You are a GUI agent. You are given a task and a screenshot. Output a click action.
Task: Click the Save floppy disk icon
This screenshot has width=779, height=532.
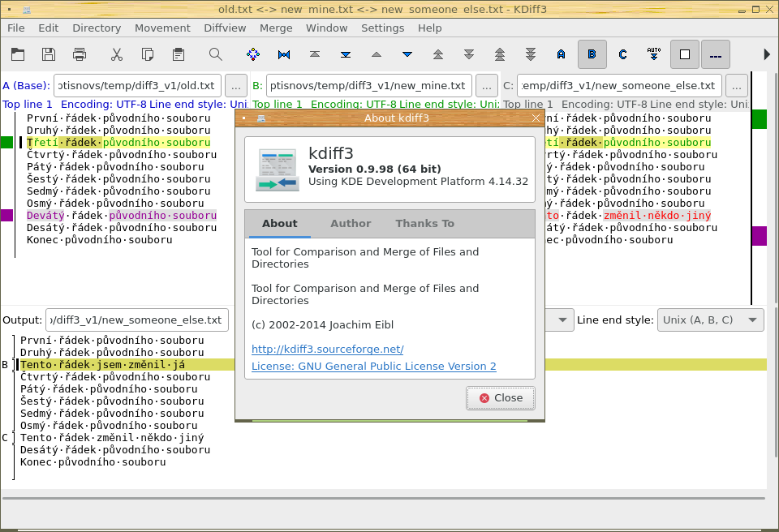click(x=49, y=54)
